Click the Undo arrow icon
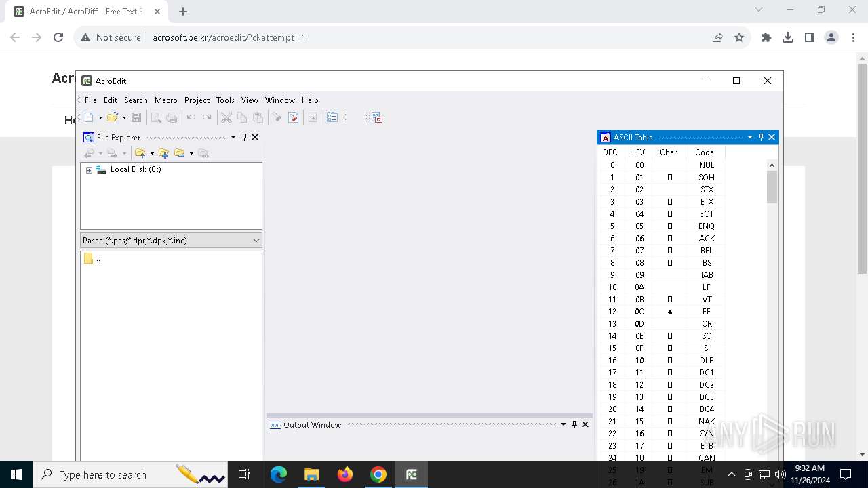Image resolution: width=868 pixels, height=488 pixels. coord(191,117)
